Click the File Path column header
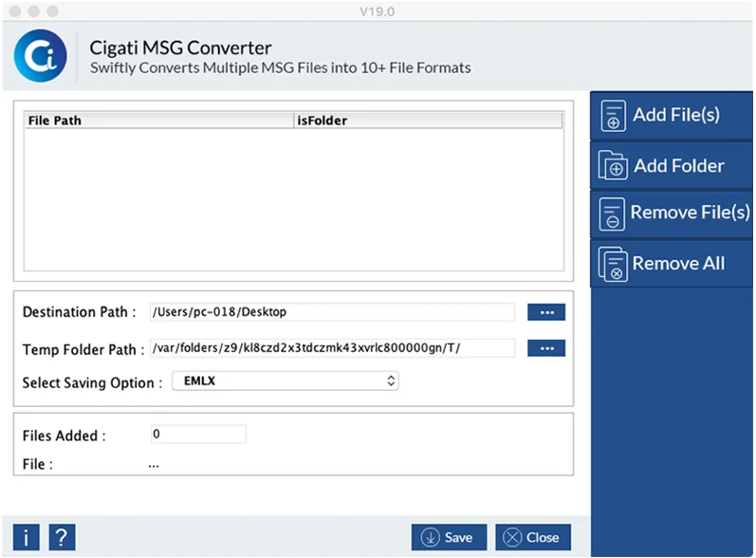The image size is (756, 558). coord(158,121)
